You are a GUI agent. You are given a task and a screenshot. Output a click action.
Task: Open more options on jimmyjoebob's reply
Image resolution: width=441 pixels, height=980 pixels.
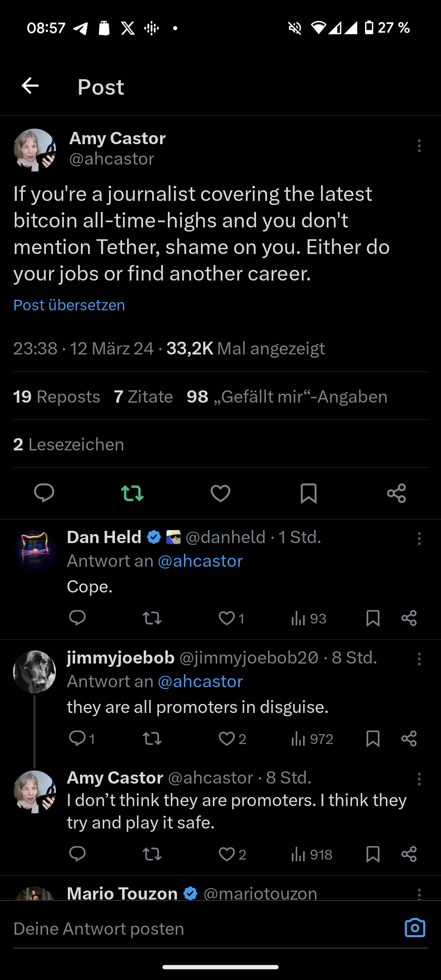[x=419, y=659]
